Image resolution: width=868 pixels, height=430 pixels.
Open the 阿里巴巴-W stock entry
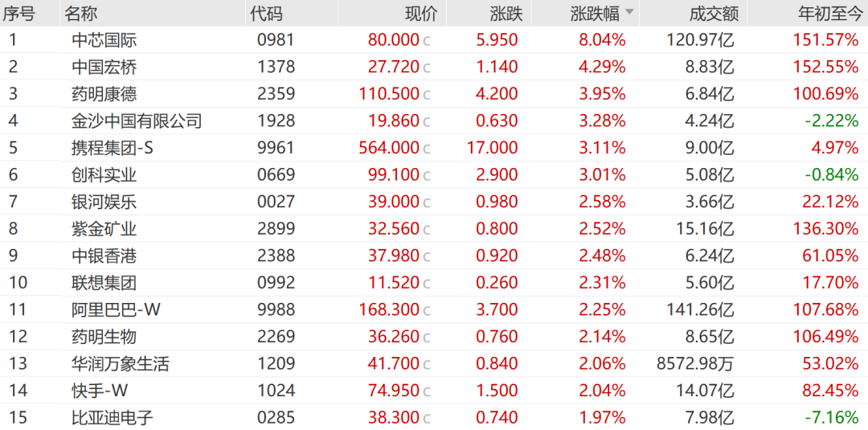[116, 309]
